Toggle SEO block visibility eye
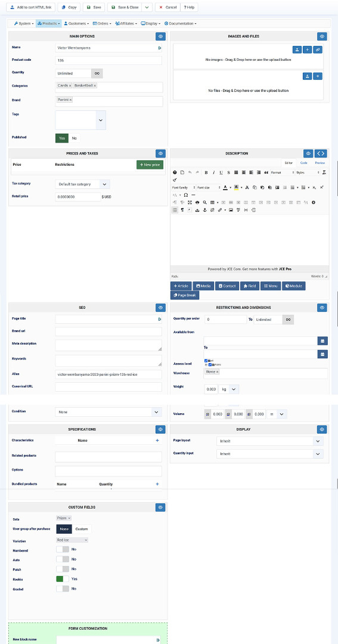The image size is (338, 644). [160, 307]
